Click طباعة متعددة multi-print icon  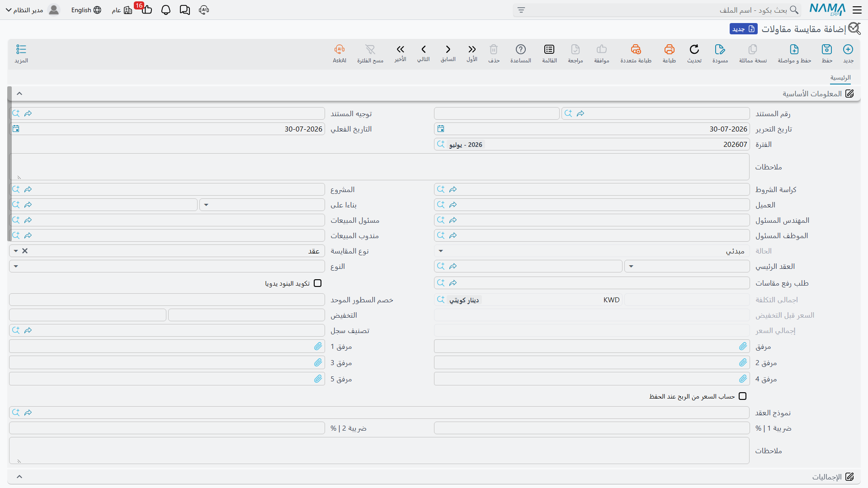pos(636,53)
